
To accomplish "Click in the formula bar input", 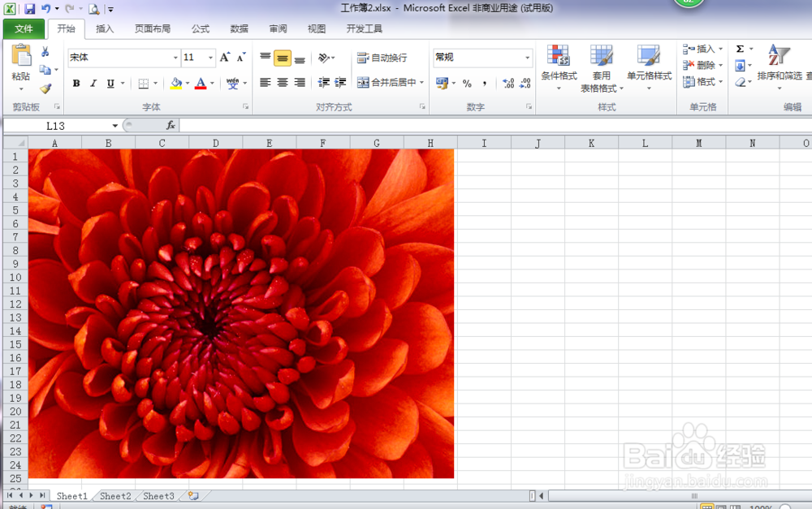I will (x=495, y=125).
